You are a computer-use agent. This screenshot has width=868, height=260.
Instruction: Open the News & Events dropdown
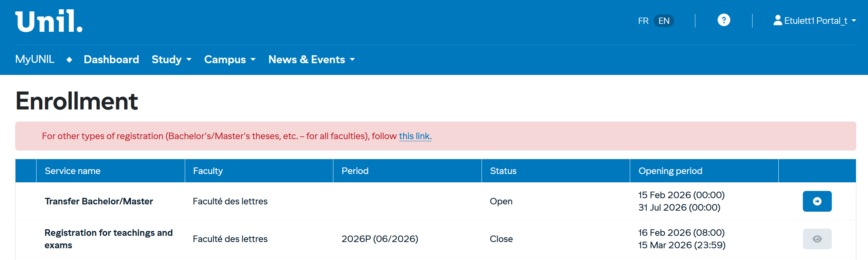(x=311, y=60)
